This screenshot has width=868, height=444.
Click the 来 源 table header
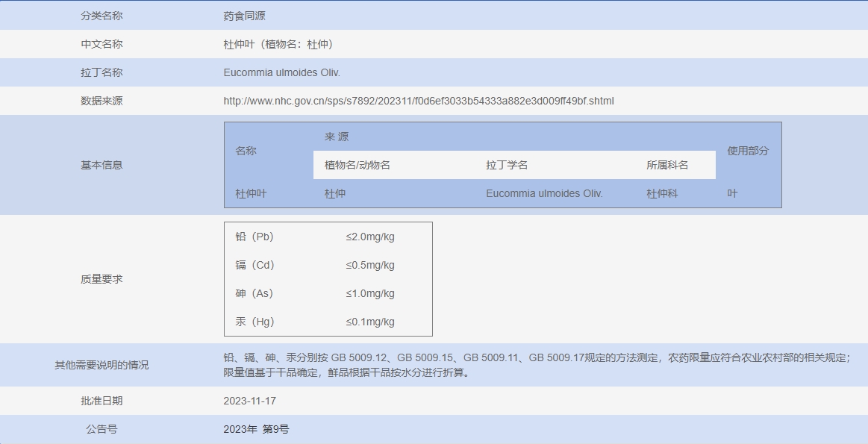tap(337, 137)
